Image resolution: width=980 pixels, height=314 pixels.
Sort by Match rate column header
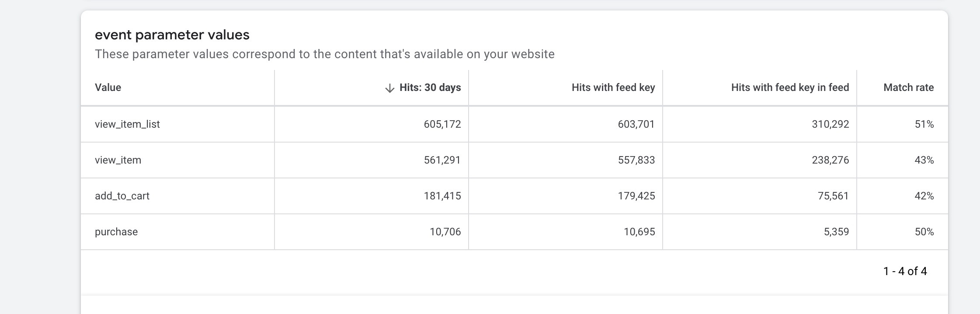coord(908,87)
